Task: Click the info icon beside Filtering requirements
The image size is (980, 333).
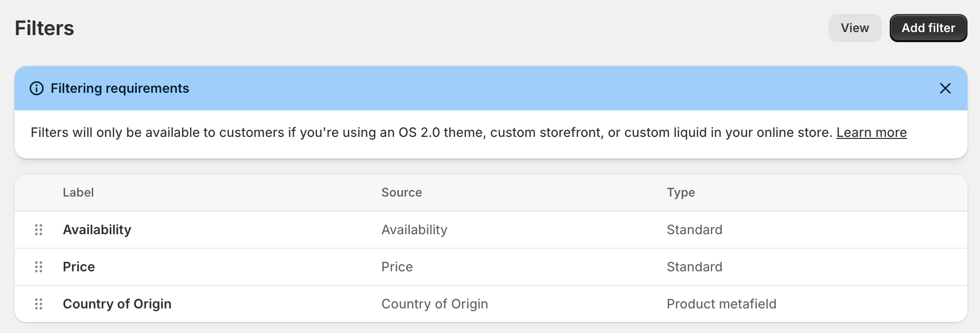Action: (37, 88)
